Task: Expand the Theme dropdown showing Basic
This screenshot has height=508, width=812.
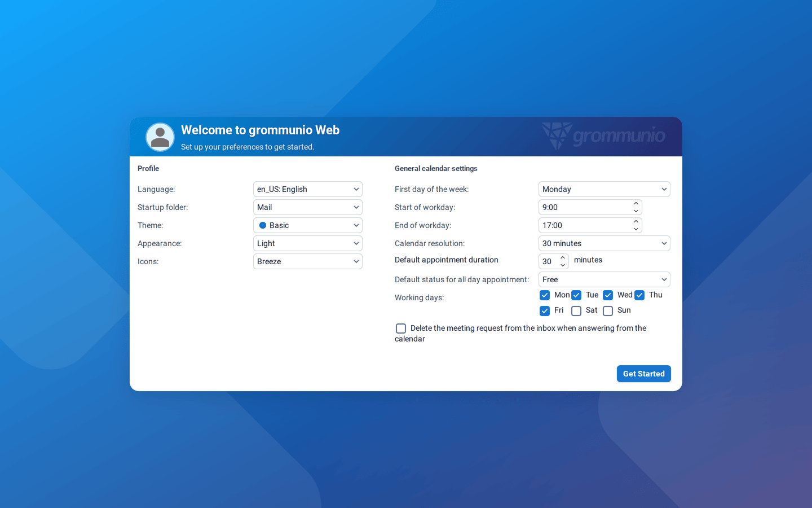Action: click(308, 225)
